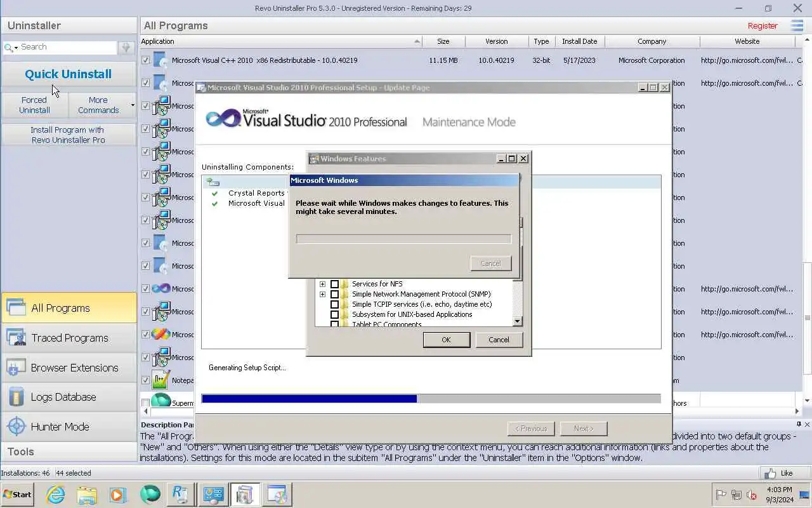812x508 pixels.
Task: Click into the Search input field
Action: coord(68,47)
